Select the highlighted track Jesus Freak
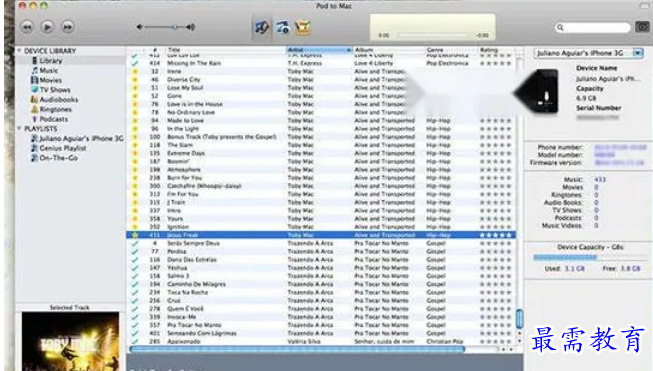This screenshot has height=371, width=653. (x=321, y=235)
